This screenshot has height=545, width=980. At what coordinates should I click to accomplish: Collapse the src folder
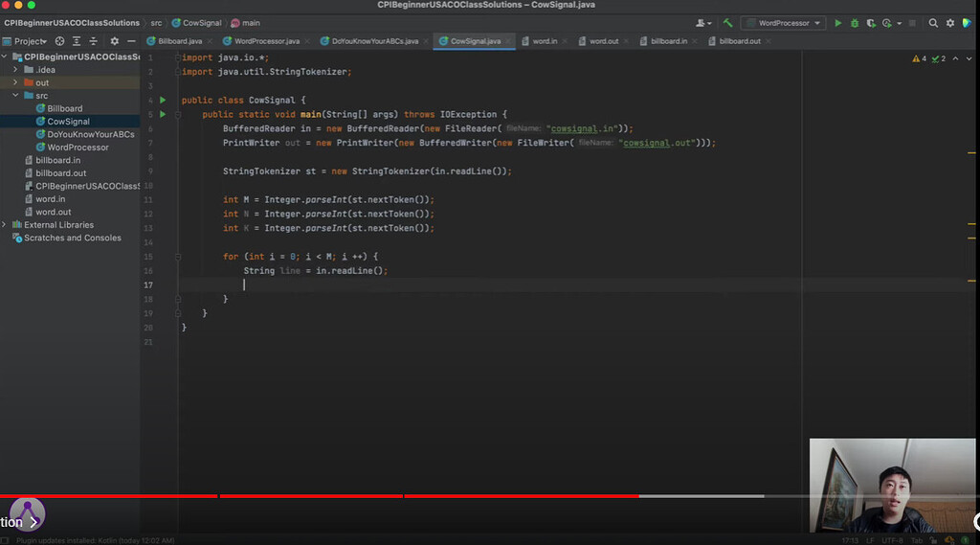(15, 96)
